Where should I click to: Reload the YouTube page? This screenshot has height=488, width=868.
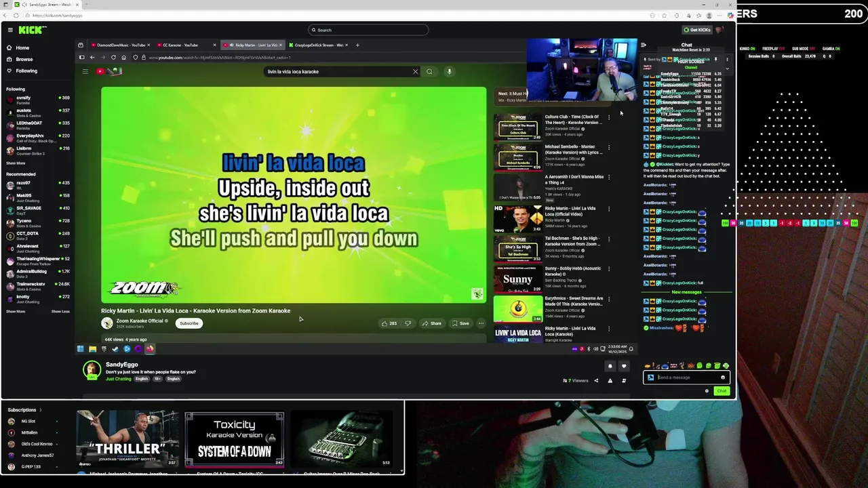[x=113, y=58]
